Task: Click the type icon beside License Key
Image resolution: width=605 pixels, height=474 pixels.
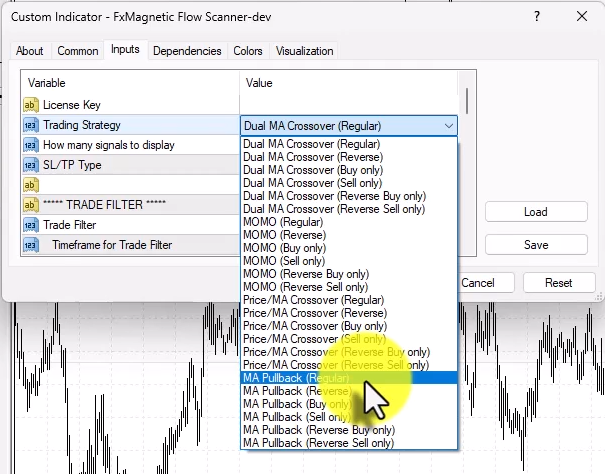Action: (30, 105)
